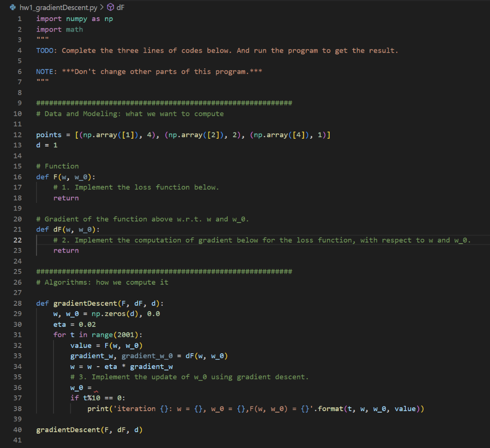
Task: Click '# Function' comment
Action: point(57,166)
